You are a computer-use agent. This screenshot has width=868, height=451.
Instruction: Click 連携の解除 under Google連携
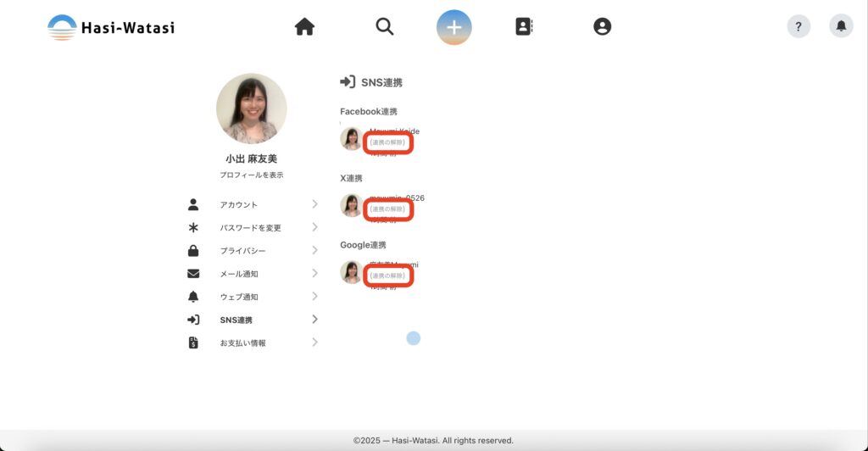(x=388, y=276)
